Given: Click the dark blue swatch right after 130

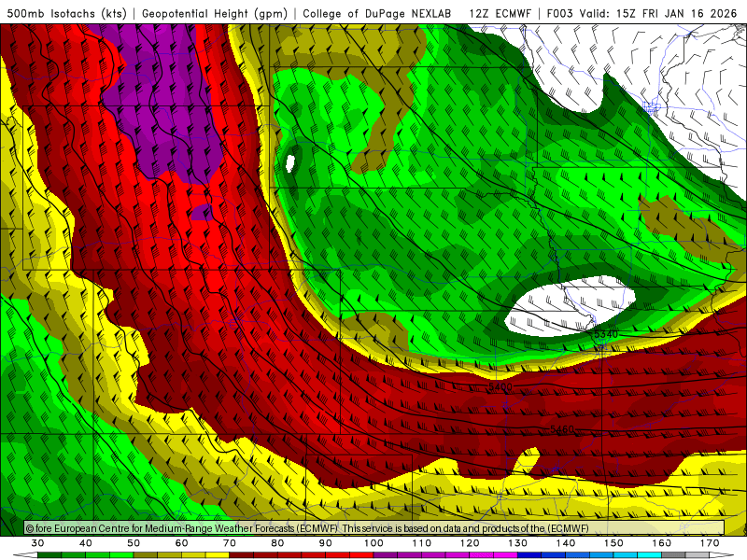Looking at the screenshot, I should click(x=529, y=555).
